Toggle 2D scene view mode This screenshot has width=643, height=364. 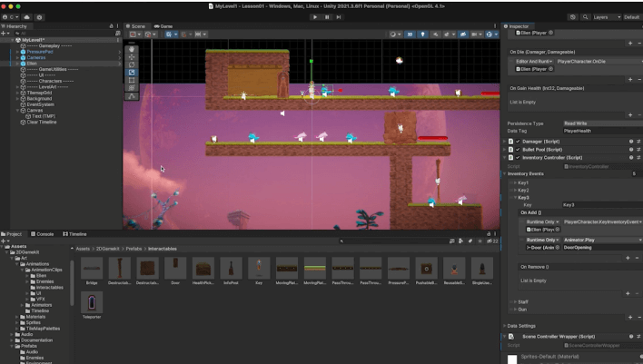[x=410, y=34]
